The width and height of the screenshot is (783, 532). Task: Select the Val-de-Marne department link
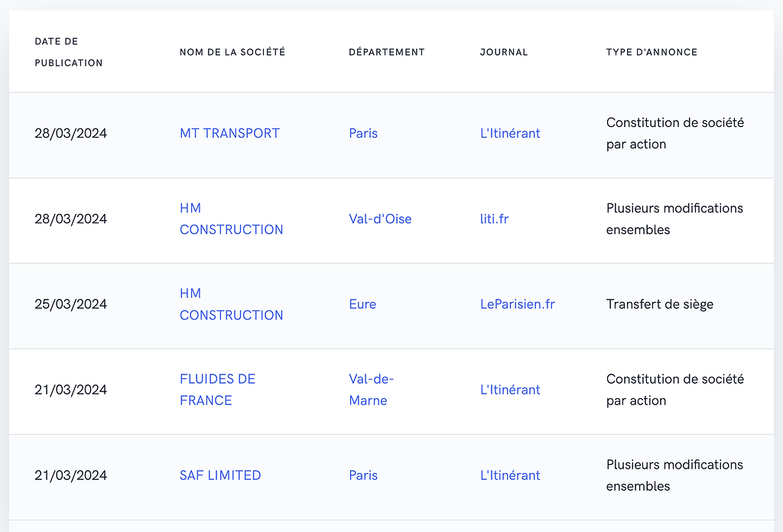pos(371,390)
